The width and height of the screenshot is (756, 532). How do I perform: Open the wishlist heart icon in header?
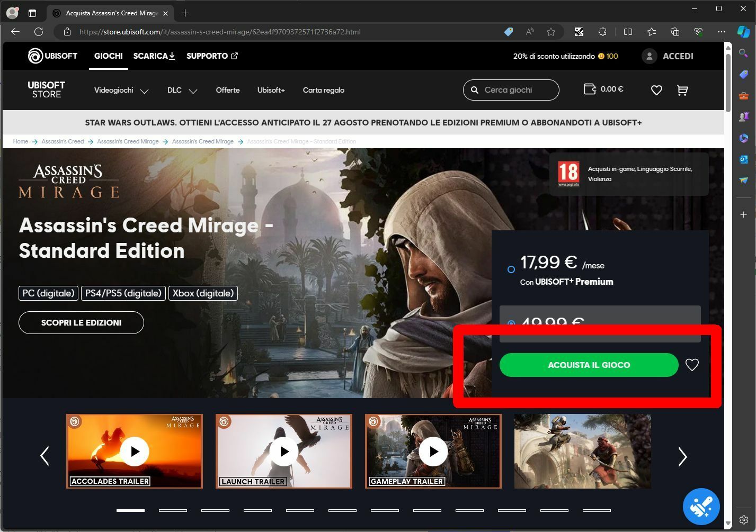656,90
